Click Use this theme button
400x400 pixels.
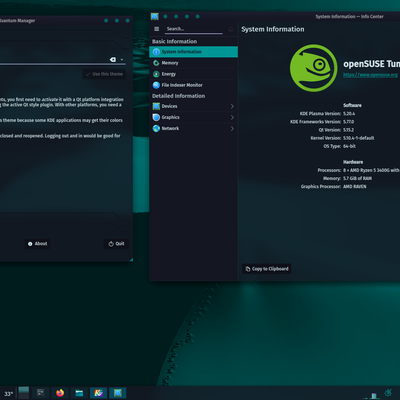pos(104,74)
